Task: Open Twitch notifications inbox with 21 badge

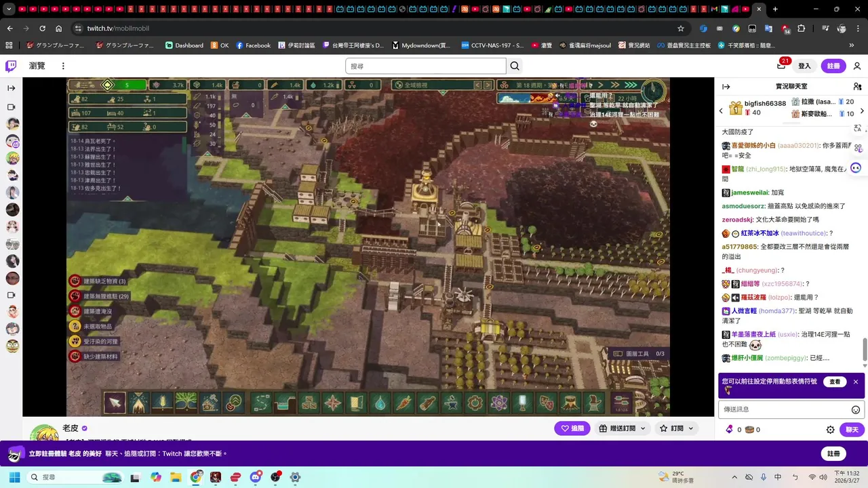Action: coord(781,65)
